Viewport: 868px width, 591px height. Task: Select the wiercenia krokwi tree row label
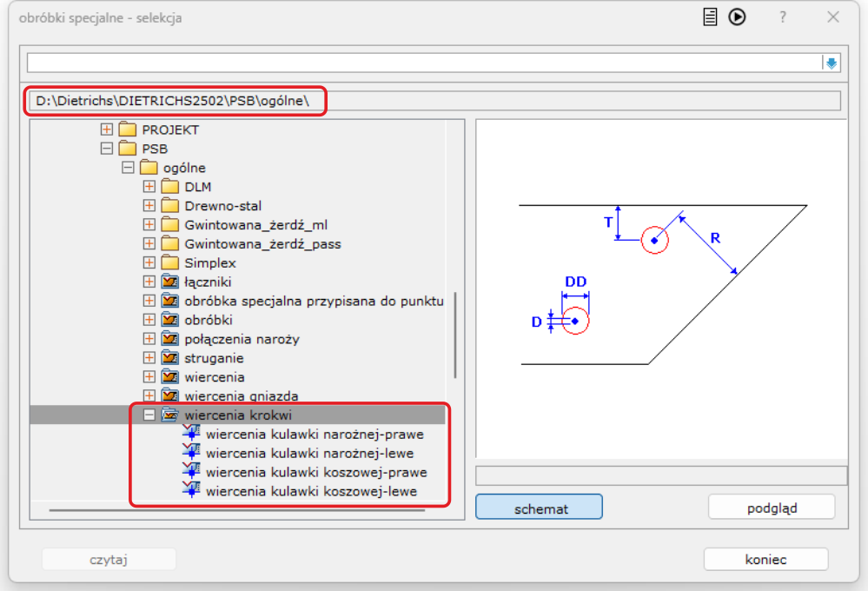tap(238, 415)
